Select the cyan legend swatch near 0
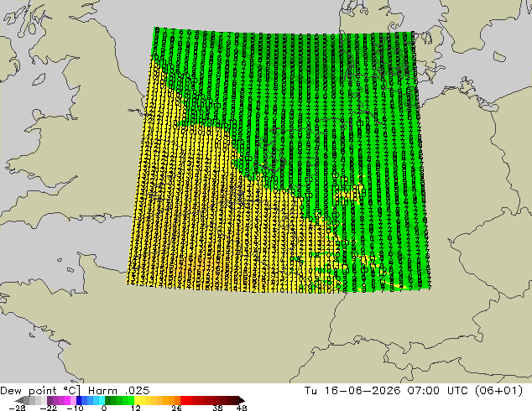The height and width of the screenshot is (411, 532). pos(102,400)
